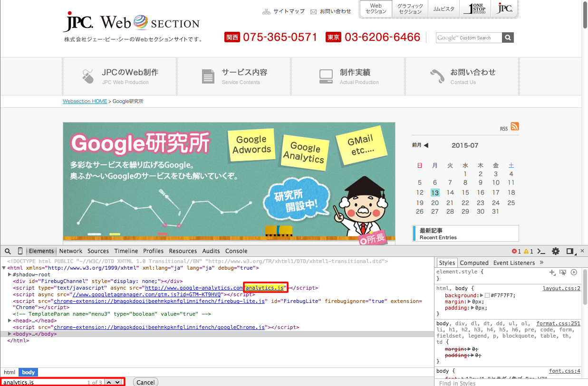The height and width of the screenshot is (386, 588).
Task: Click the googleChrome.js script link
Action: point(159,328)
